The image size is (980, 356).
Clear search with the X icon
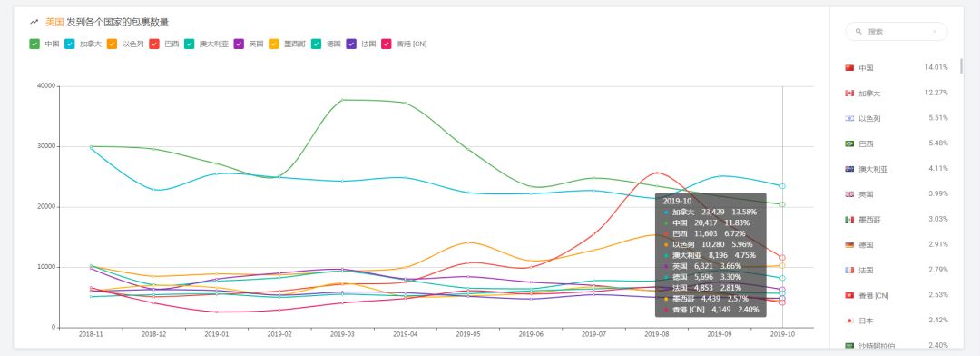935,31
